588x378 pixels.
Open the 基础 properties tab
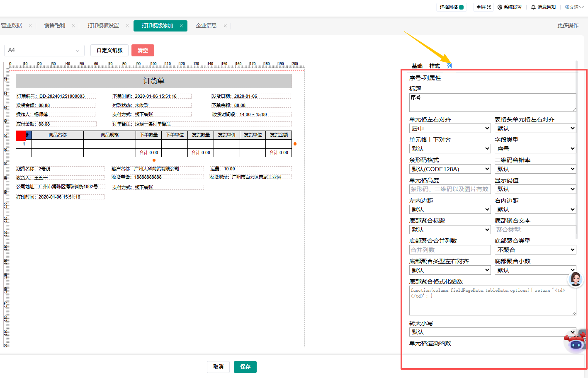pos(417,66)
